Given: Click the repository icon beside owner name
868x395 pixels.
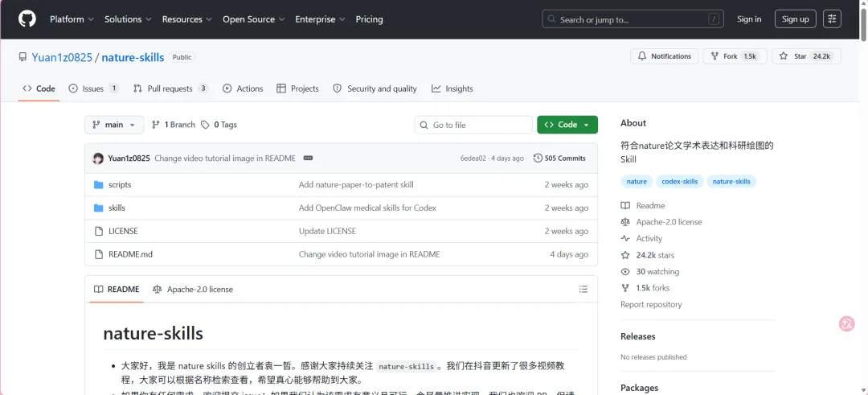Looking at the screenshot, I should pos(23,57).
